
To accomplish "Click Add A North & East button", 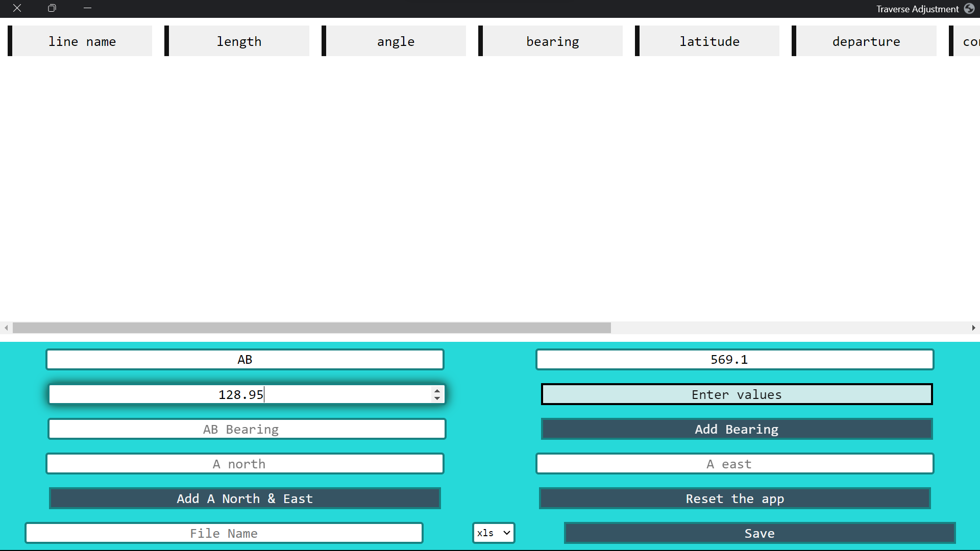I will pos(245,498).
